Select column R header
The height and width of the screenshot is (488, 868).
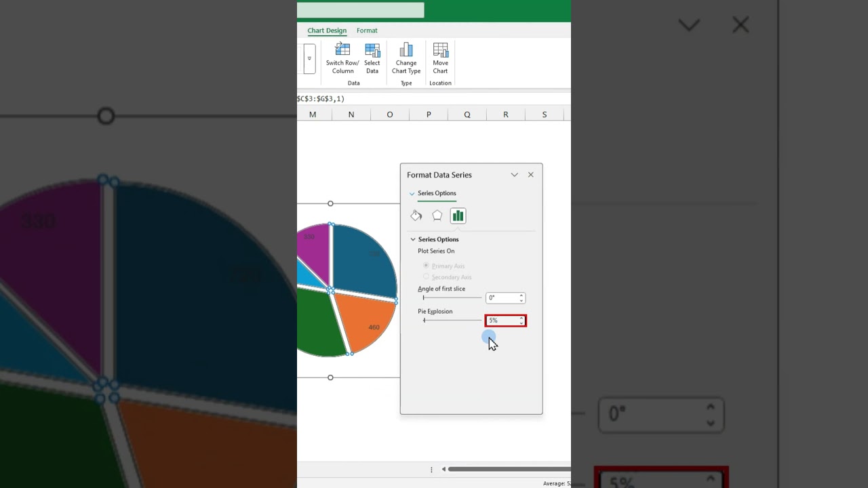pyautogui.click(x=506, y=115)
